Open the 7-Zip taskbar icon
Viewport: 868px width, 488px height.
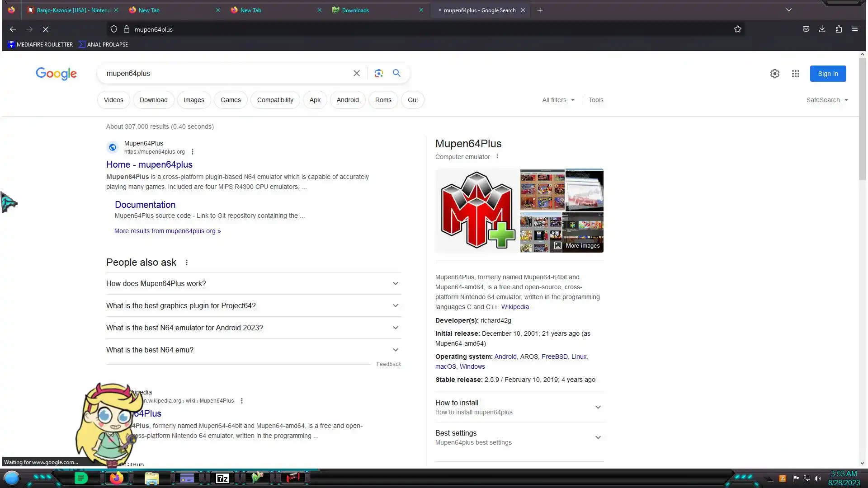(x=222, y=478)
